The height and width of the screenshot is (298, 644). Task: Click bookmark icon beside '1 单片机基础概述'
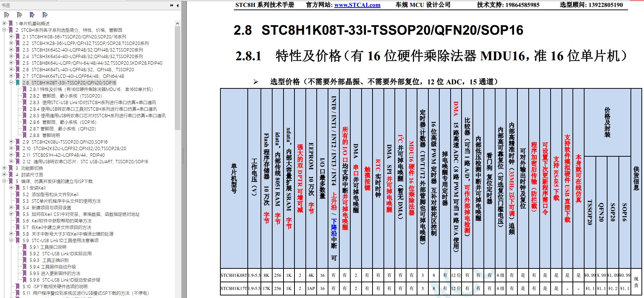click(x=11, y=23)
